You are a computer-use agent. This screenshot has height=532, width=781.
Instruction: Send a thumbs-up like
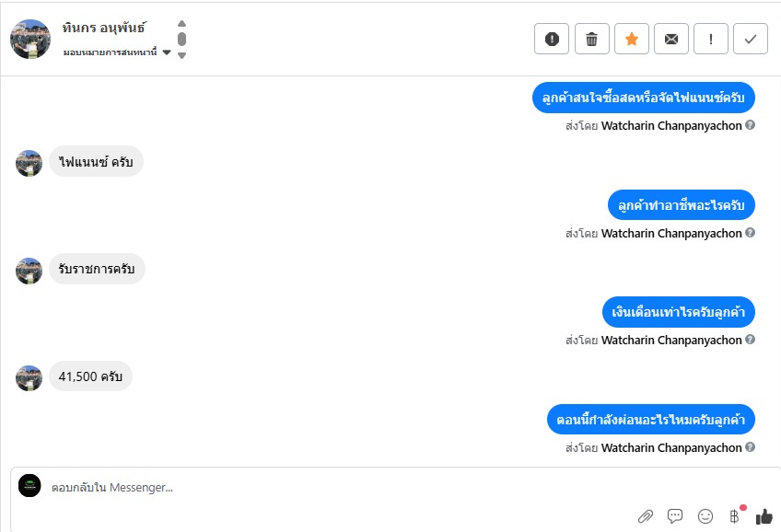click(x=764, y=516)
